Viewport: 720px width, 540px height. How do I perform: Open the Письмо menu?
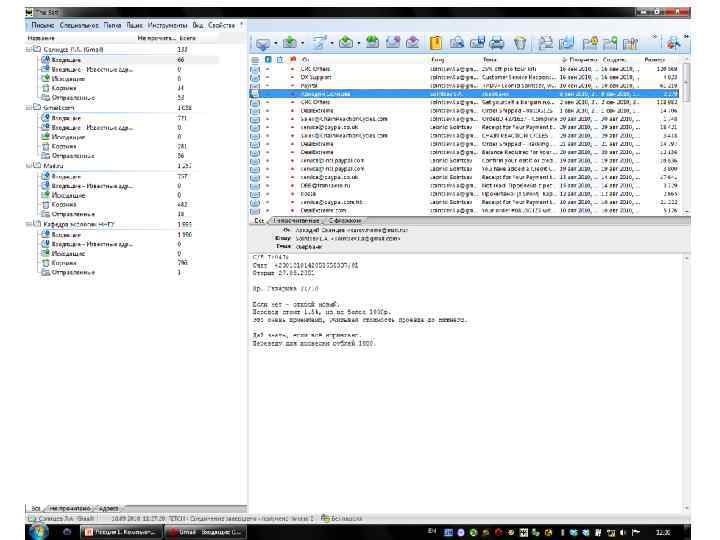43,25
